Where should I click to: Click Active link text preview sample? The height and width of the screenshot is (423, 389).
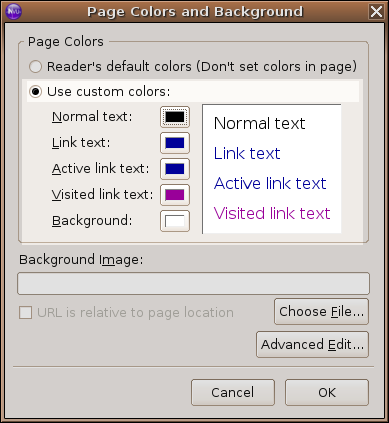point(270,183)
